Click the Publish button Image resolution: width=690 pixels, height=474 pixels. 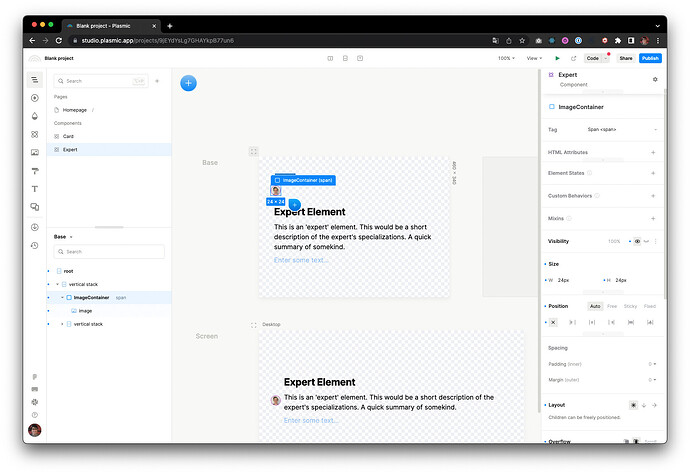650,58
